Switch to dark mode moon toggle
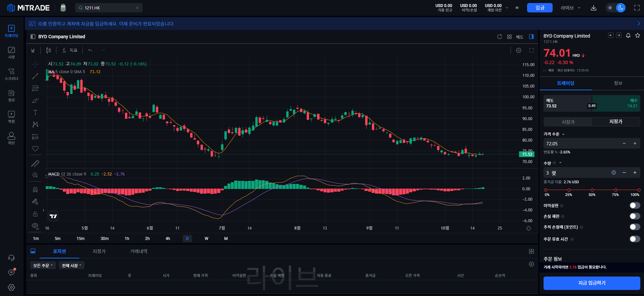644x296 pixels. tap(621, 8)
